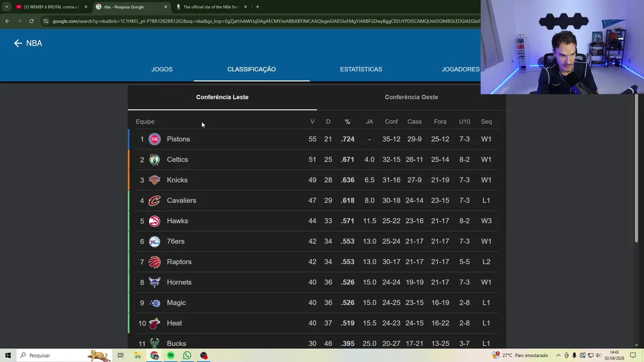Open the volume control in system tray
Screen dimensions: 644x362
point(598,355)
